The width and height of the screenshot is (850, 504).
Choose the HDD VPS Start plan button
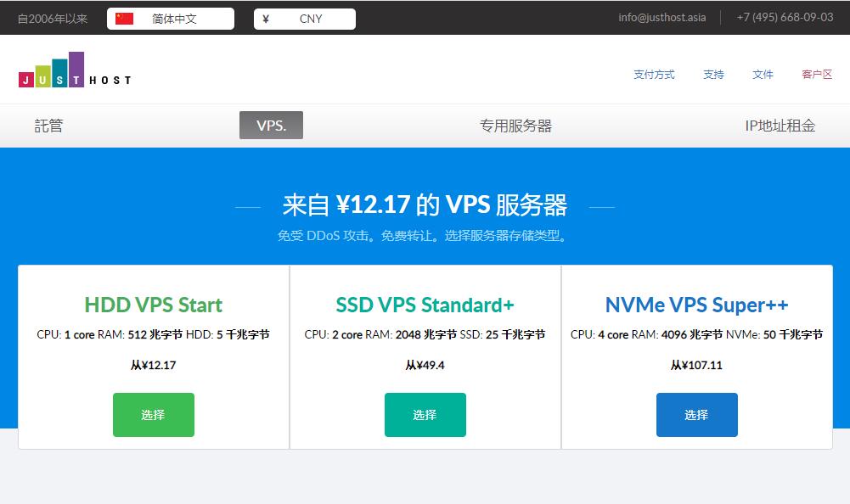pyautogui.click(x=154, y=415)
